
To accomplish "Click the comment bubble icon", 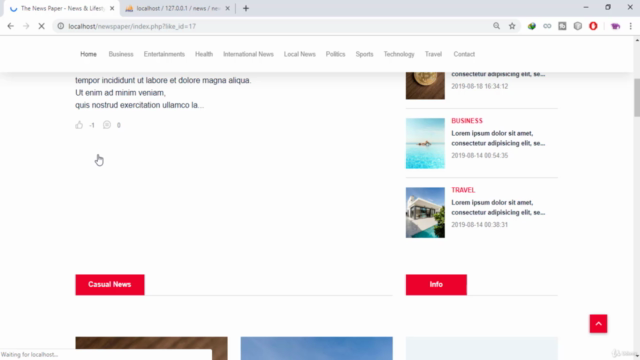I will 107,125.
